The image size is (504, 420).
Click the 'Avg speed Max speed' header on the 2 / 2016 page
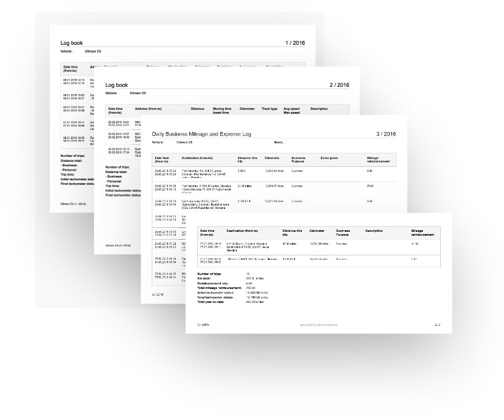click(292, 111)
